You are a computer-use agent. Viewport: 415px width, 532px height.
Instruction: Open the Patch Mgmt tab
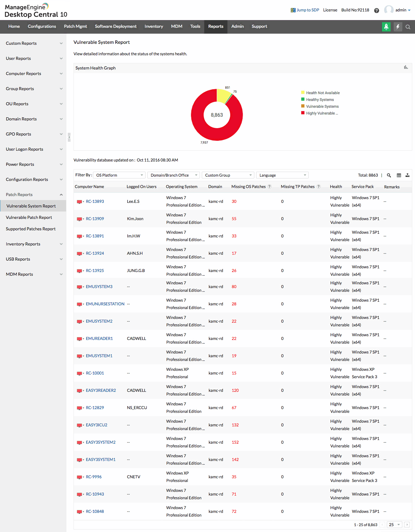point(75,27)
